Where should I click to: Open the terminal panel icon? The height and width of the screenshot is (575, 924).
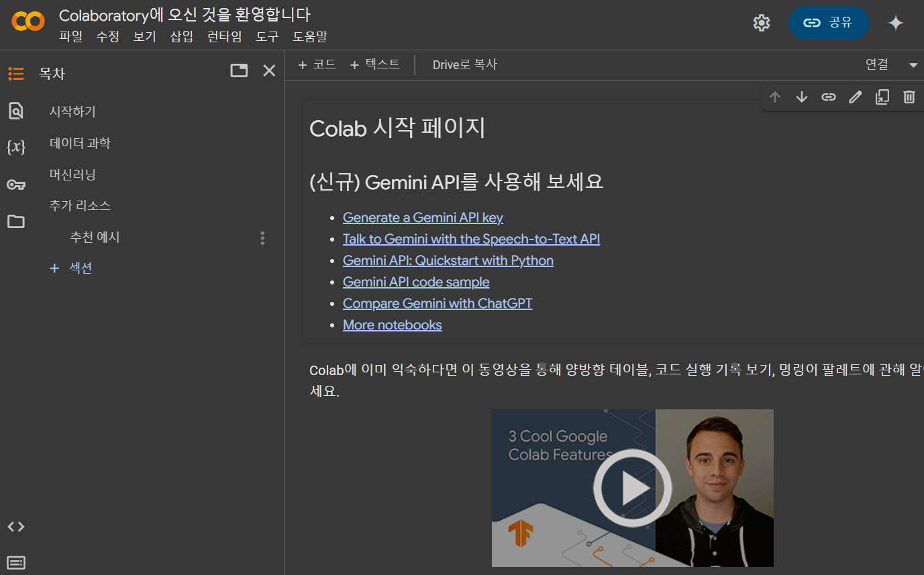click(16, 562)
